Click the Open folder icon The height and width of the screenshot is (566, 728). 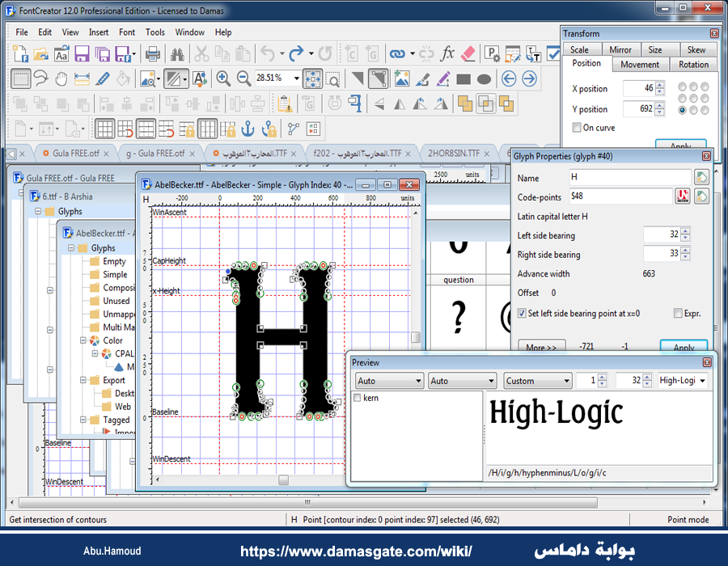[x=41, y=54]
